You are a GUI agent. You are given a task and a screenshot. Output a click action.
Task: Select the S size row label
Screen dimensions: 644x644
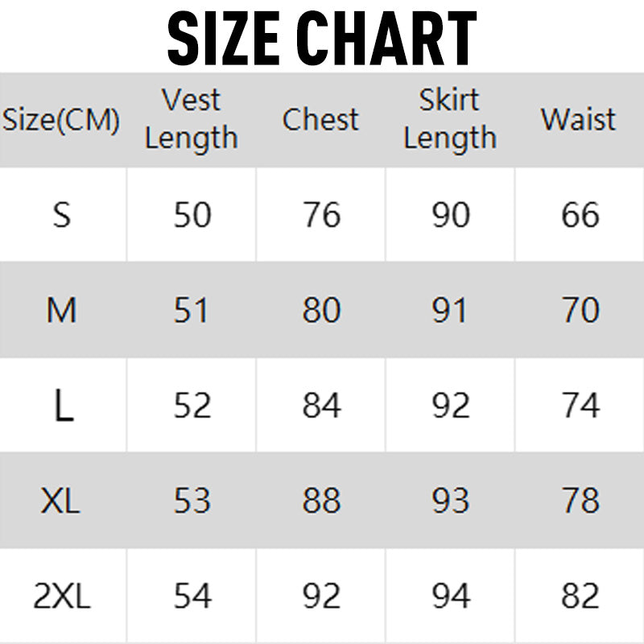(62, 215)
